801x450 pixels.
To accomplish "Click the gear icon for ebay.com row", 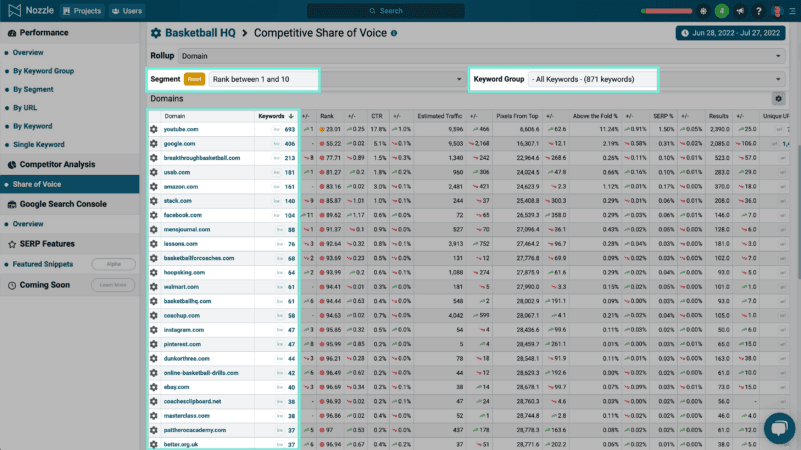I will click(154, 387).
